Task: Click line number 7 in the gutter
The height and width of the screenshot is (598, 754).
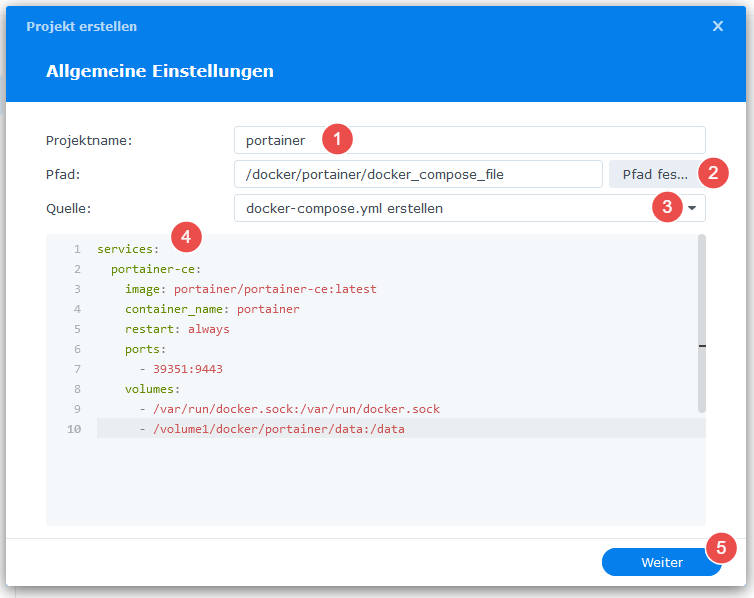Action: [x=77, y=369]
